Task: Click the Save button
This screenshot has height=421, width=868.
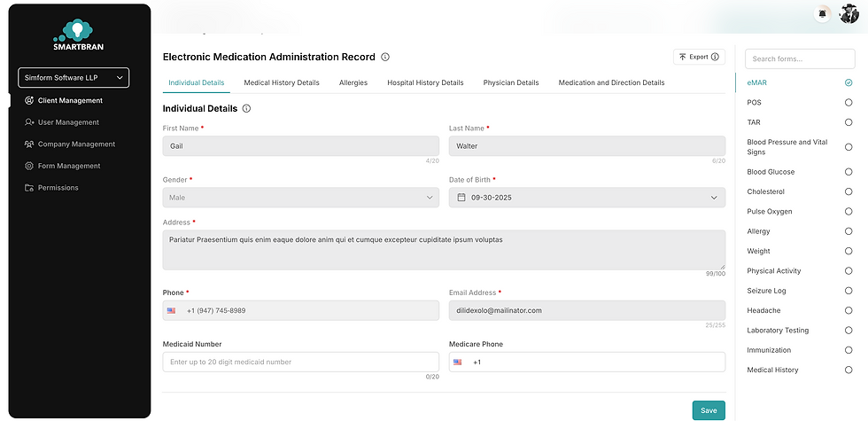Action: point(709,410)
